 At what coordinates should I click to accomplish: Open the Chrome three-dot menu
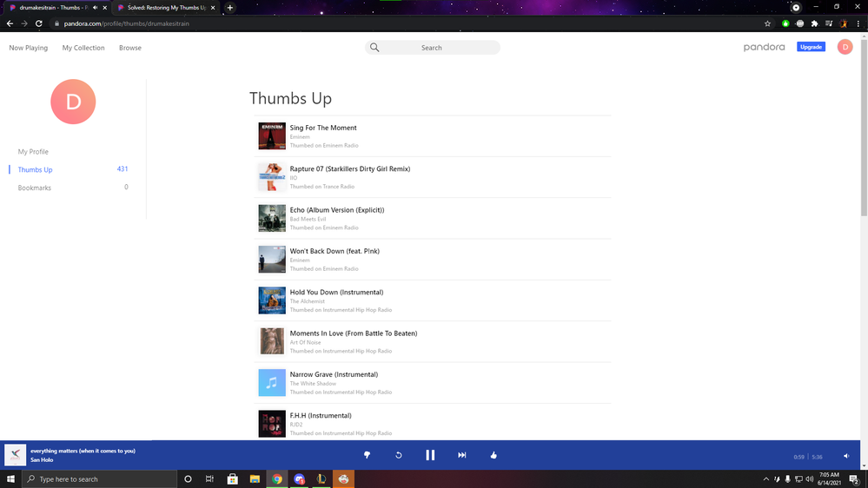(x=858, y=23)
